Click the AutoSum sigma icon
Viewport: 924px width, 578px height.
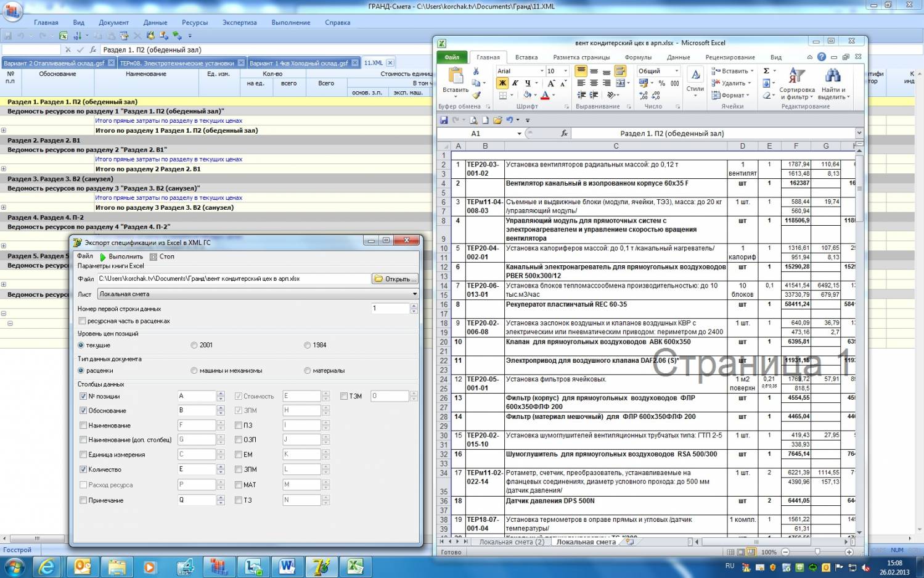pos(766,71)
